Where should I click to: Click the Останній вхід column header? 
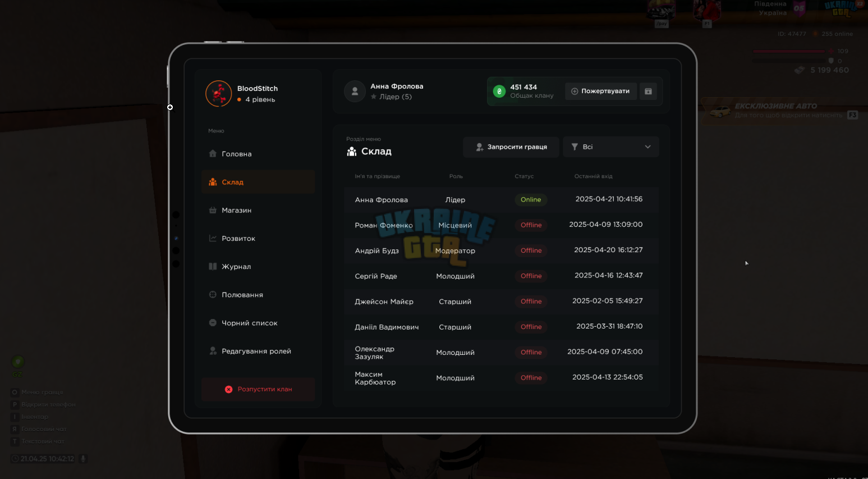pyautogui.click(x=593, y=176)
